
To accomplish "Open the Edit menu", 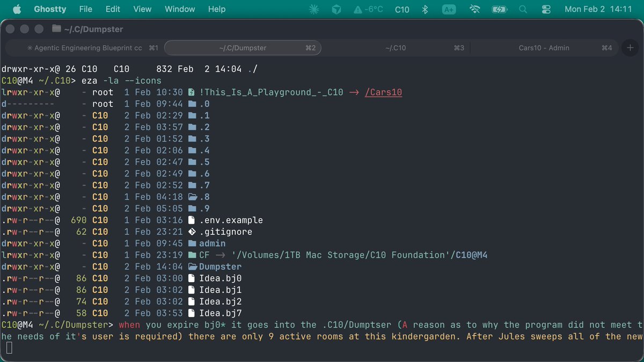I will pos(113,9).
